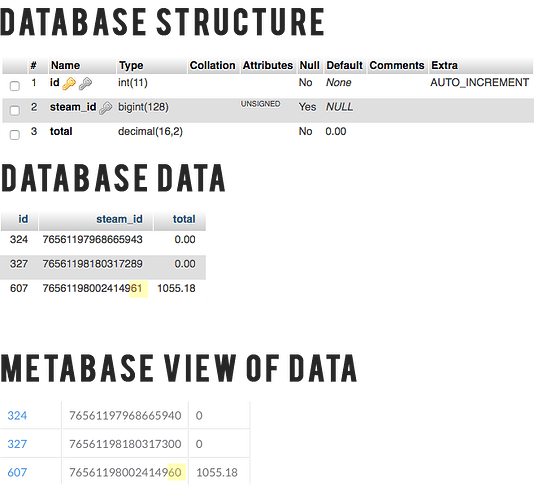Screen dimensions: 534x500
Task: Sort data by the total header link
Action: (184, 219)
